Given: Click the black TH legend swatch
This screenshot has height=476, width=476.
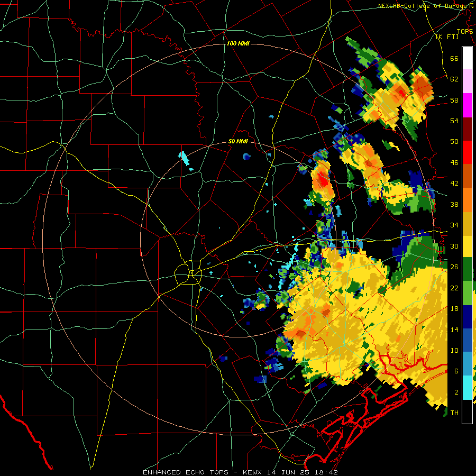Looking at the screenshot, I should tap(467, 411).
